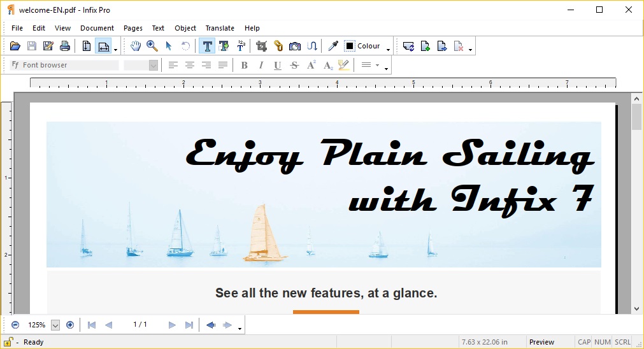644x349 pixels.
Task: Click the Save disk icon
Action: point(32,46)
